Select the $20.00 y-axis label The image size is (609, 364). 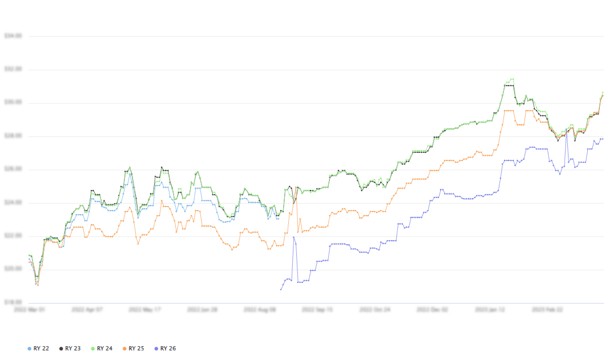point(13,269)
